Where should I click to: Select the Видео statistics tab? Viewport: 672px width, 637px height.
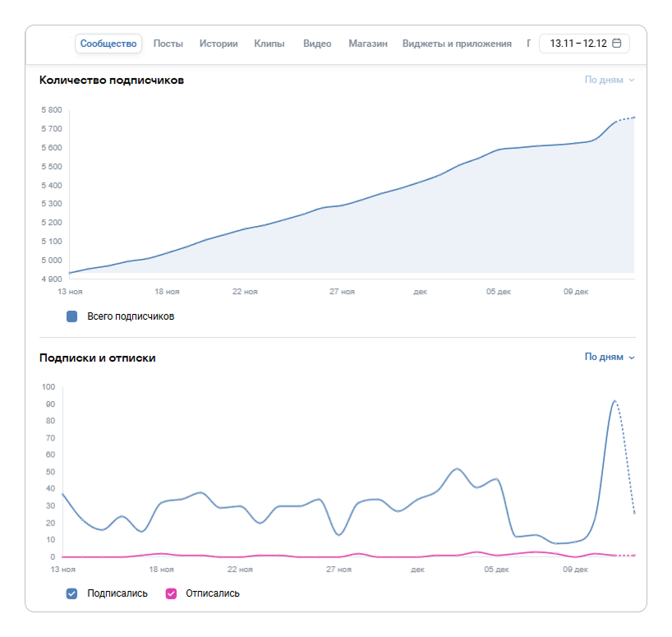click(x=317, y=44)
